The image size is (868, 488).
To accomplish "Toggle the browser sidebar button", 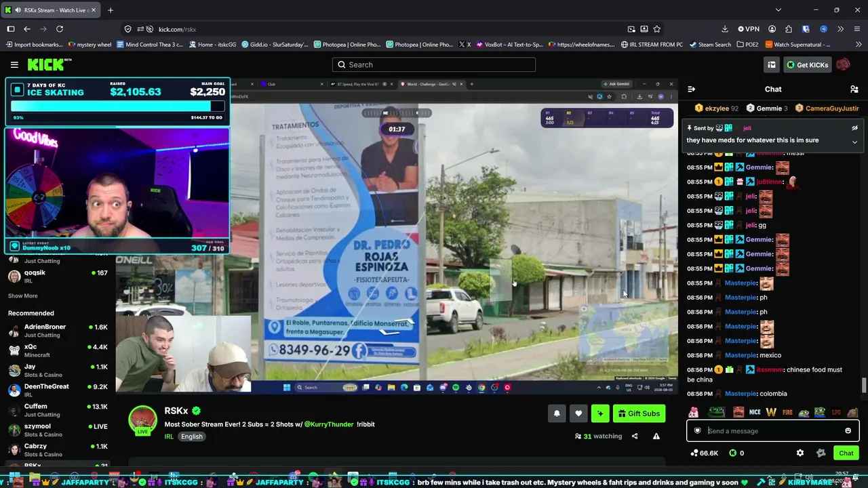I will point(10,29).
